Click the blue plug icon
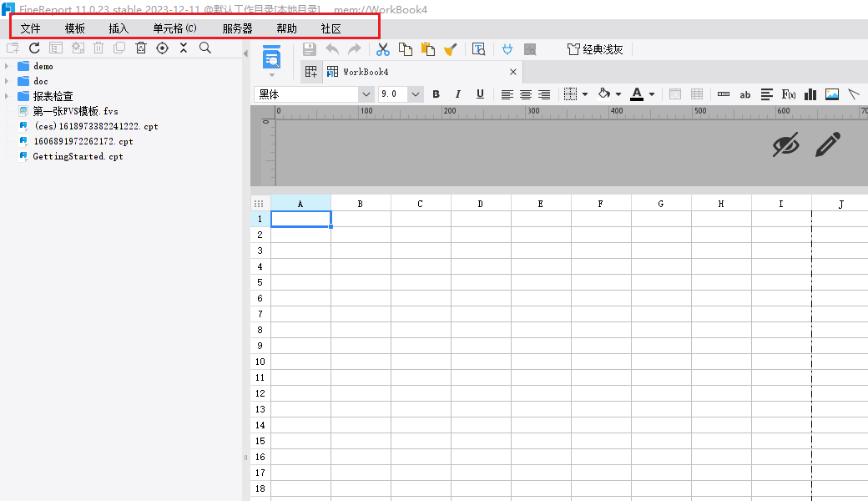Image resolution: width=868 pixels, height=501 pixels. [507, 49]
